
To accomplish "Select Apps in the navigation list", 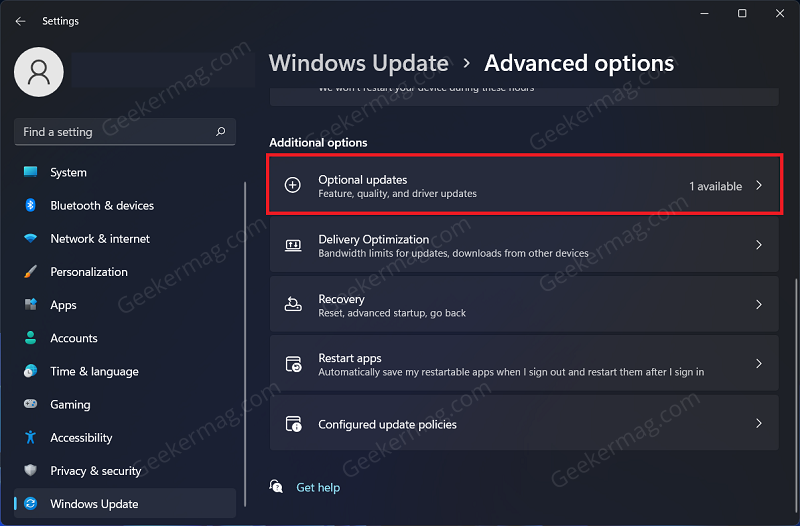I will tap(125, 305).
